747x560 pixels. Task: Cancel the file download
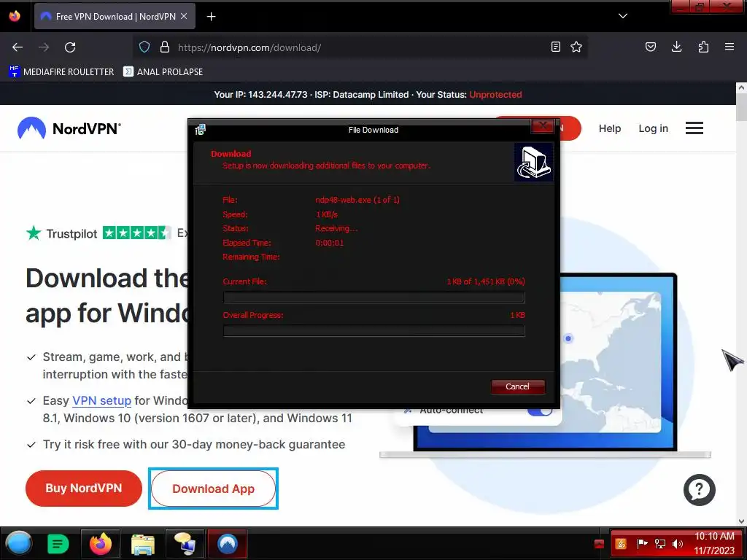[518, 386]
